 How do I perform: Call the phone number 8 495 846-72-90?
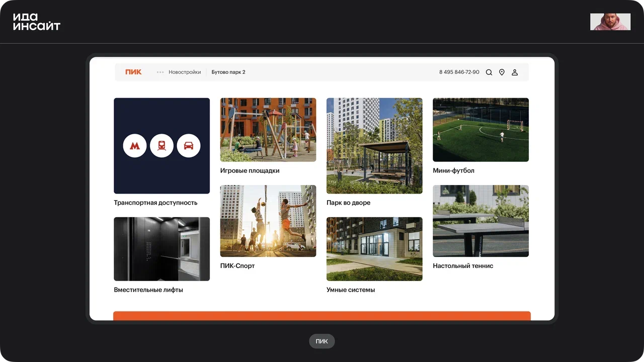point(459,72)
